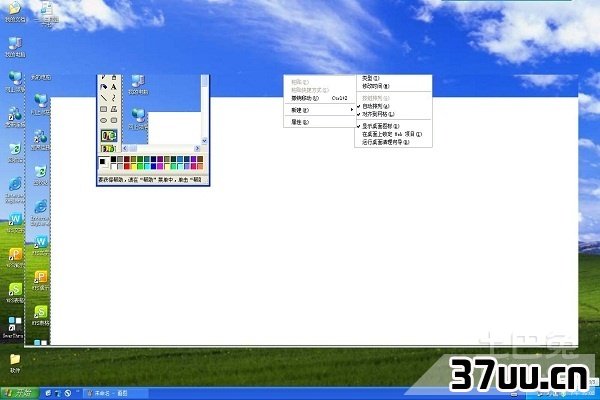Expand the 新建(W) submenu arrow
Screen dimensions: 600x400
(x=352, y=110)
